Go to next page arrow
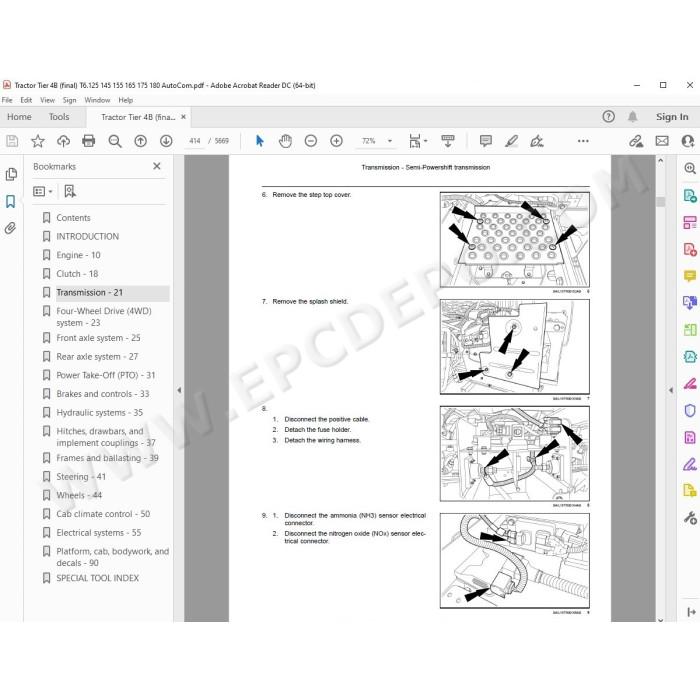This screenshot has width=700, height=700. [x=166, y=141]
